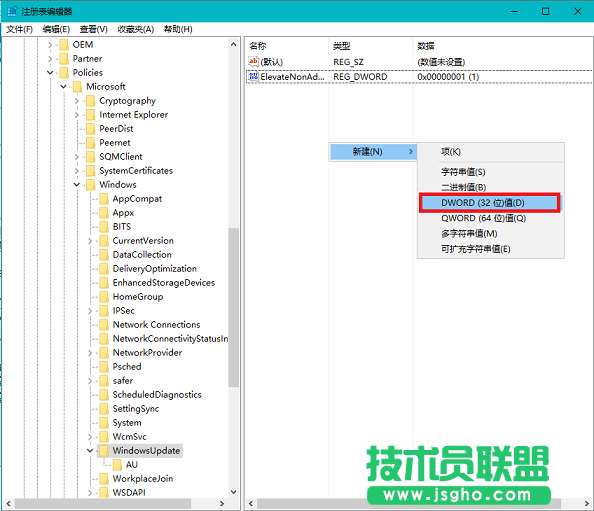Click the WindowsUpdate folder icon
The image size is (594, 511).
pos(104,451)
